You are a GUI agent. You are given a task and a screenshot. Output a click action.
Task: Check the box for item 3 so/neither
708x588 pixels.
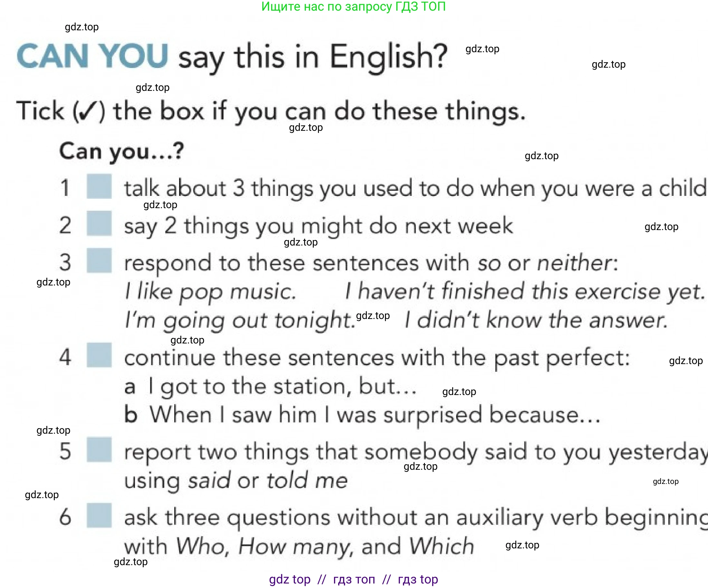coord(99,260)
